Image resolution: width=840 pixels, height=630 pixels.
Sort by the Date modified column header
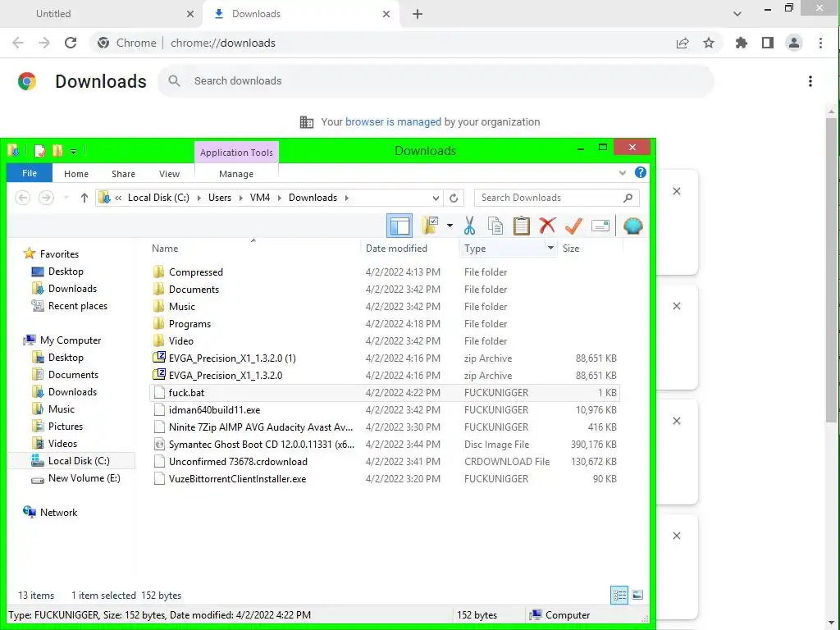coord(409,248)
